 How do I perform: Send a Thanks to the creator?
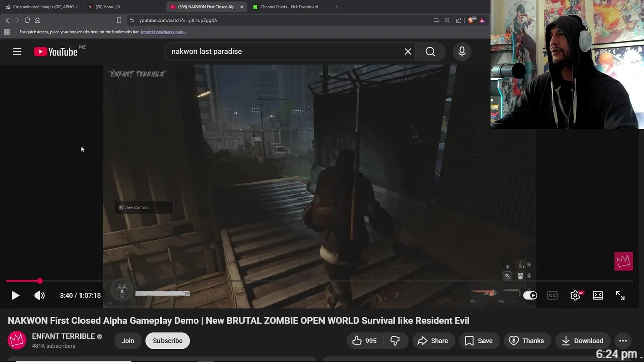tap(526, 341)
